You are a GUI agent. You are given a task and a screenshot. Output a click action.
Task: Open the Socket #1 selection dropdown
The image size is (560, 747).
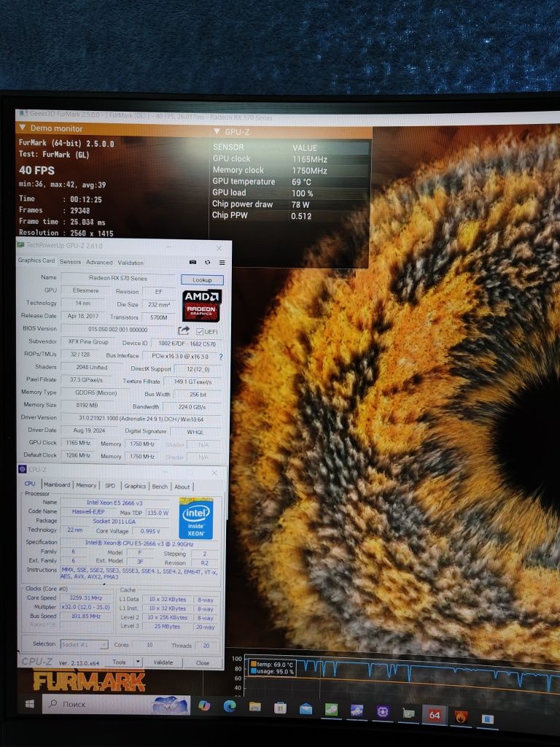point(85,645)
